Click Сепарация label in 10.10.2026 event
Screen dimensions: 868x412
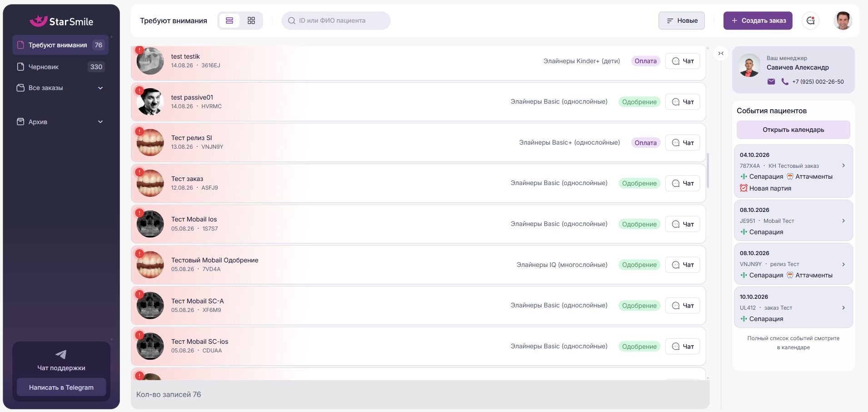(766, 319)
